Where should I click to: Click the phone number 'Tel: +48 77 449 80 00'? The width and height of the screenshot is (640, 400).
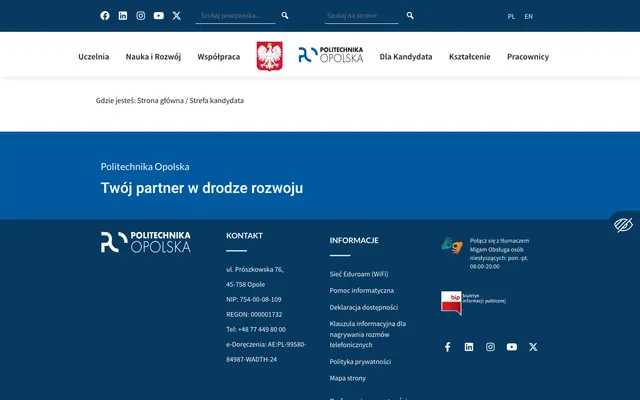click(x=256, y=329)
